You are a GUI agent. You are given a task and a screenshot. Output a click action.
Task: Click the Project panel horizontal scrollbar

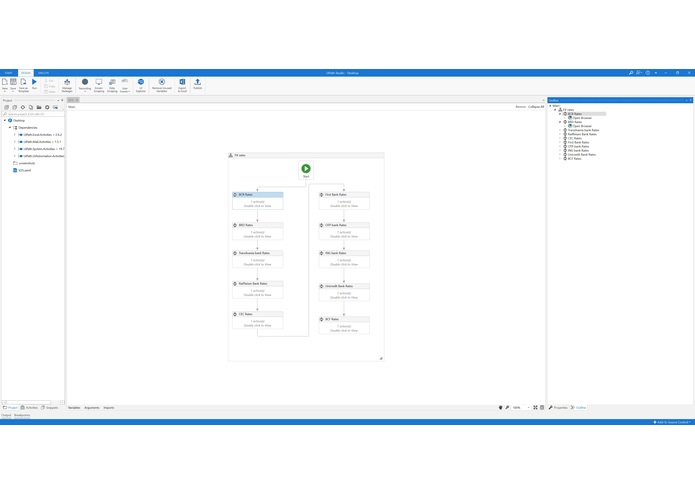33,402
